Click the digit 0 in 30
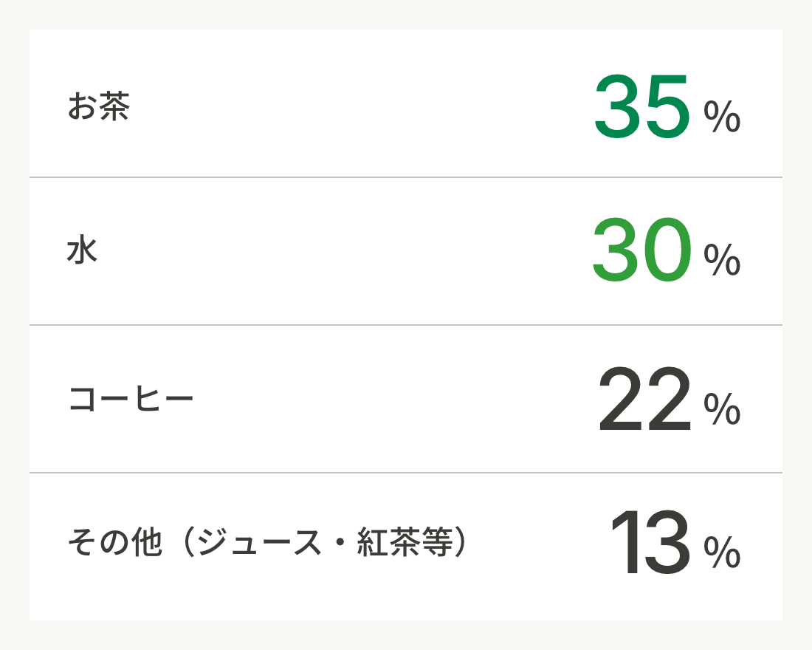Image resolution: width=812 pixels, height=650 pixels. pos(667,250)
